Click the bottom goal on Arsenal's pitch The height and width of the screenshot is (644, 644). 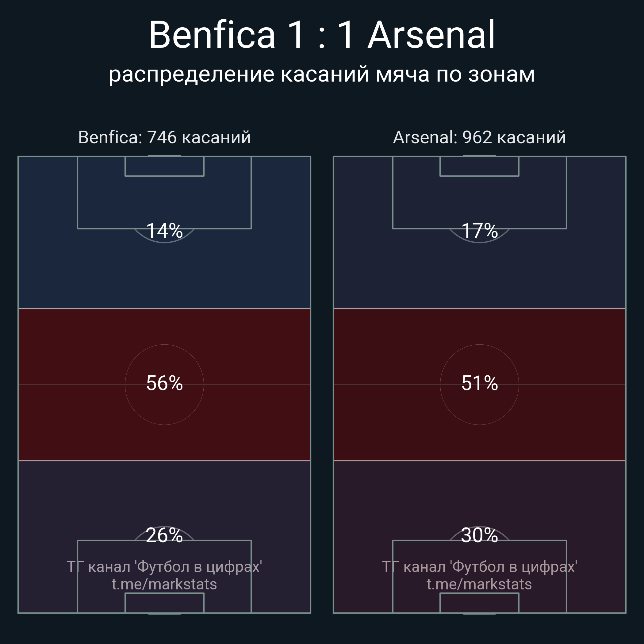(479, 614)
